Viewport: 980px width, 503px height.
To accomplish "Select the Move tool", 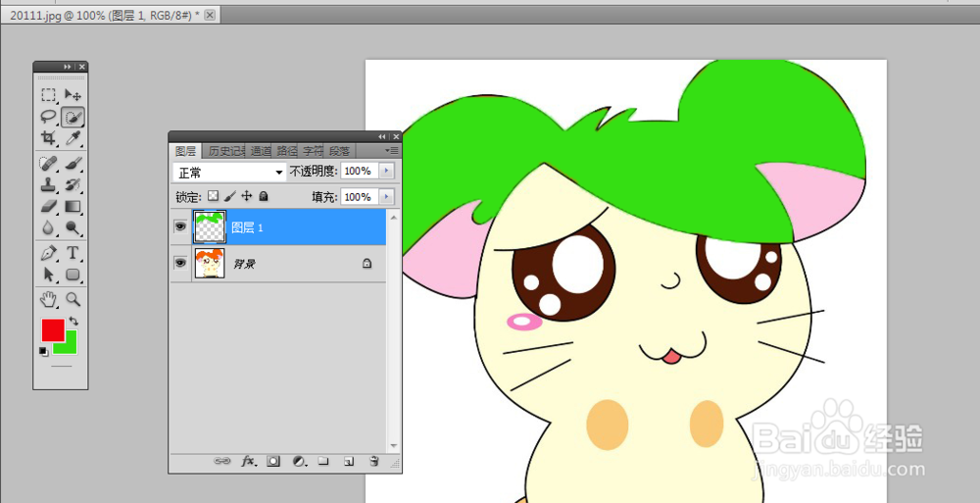I will [73, 95].
